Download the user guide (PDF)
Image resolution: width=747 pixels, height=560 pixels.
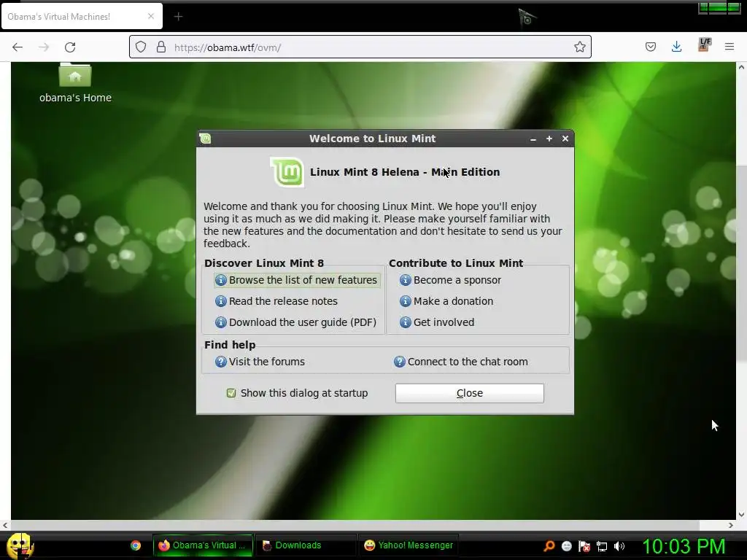coord(296,322)
